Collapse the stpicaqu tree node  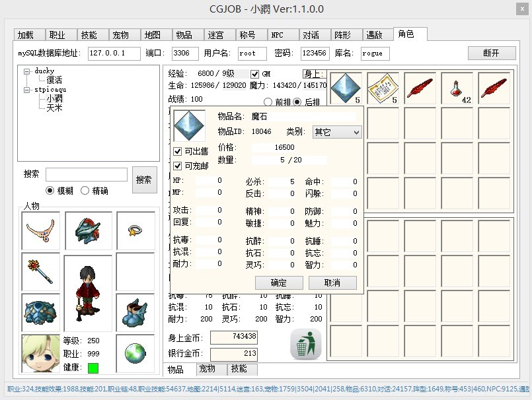tap(26, 90)
